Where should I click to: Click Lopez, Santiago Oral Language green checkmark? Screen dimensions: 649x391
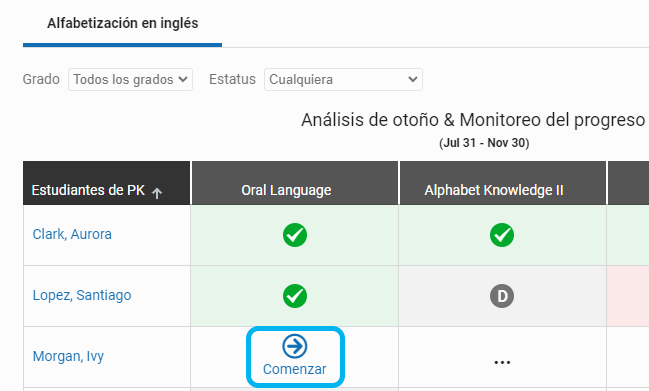295,296
